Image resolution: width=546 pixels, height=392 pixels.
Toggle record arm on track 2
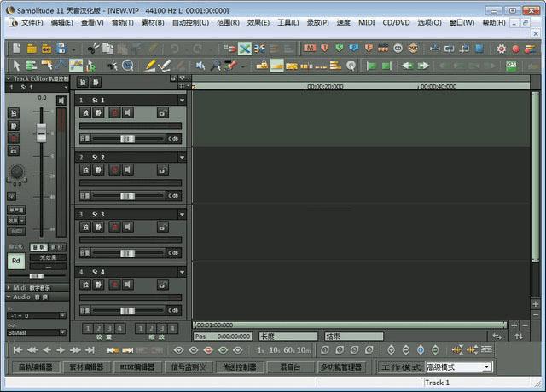click(x=113, y=170)
